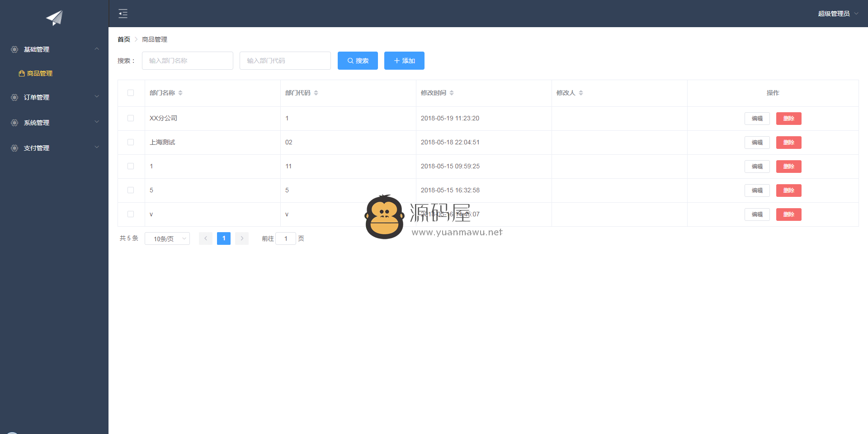Focus the 输入部门名称 search field

click(188, 61)
